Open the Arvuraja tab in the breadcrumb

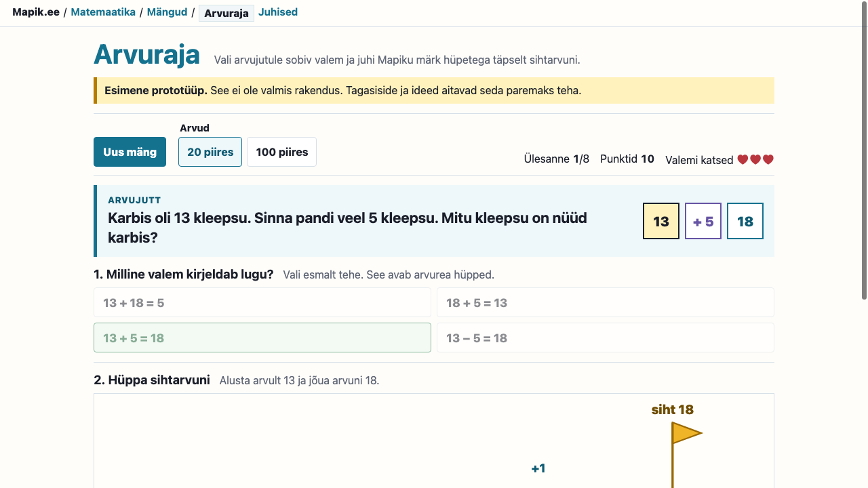coord(226,13)
